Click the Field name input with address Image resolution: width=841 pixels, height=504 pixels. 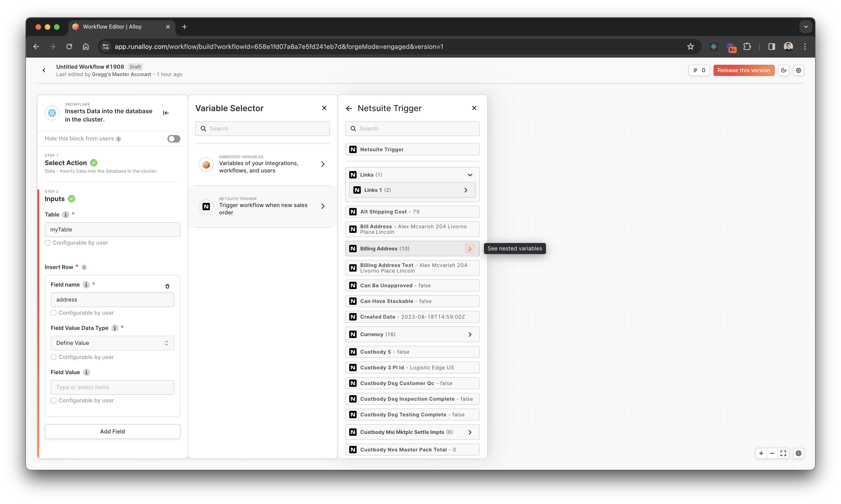coord(113,300)
